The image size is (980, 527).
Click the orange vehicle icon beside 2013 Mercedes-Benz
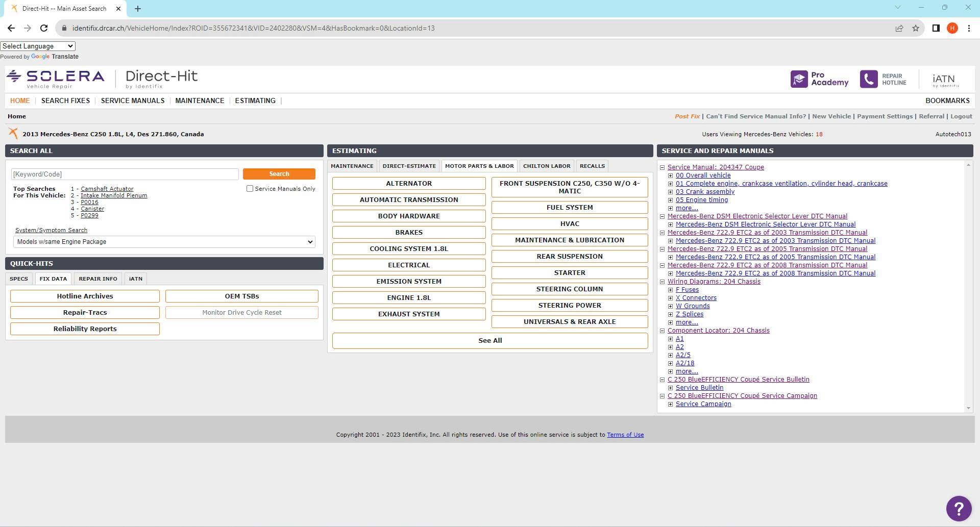coord(13,134)
